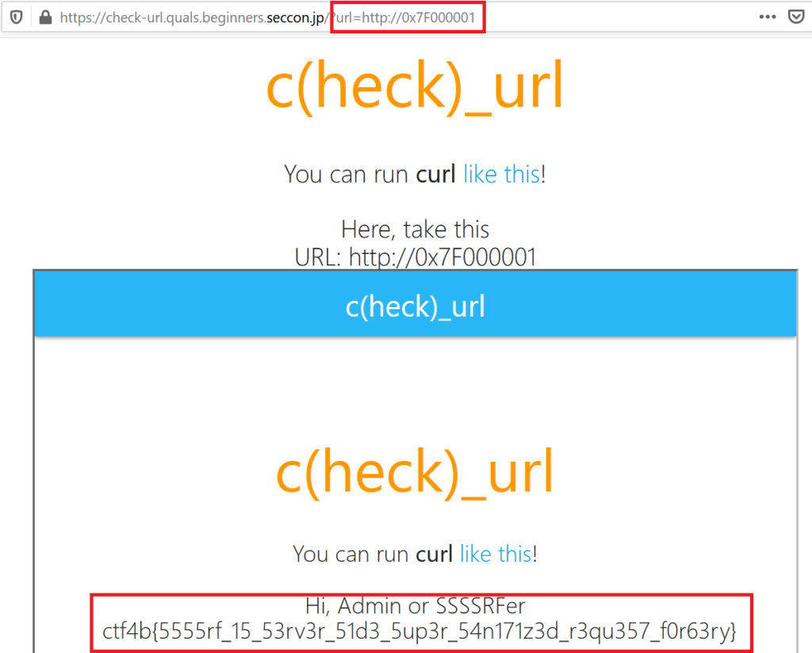
Task: Select the highlighted url=http://0x7F000001 parameter
Action: point(408,16)
